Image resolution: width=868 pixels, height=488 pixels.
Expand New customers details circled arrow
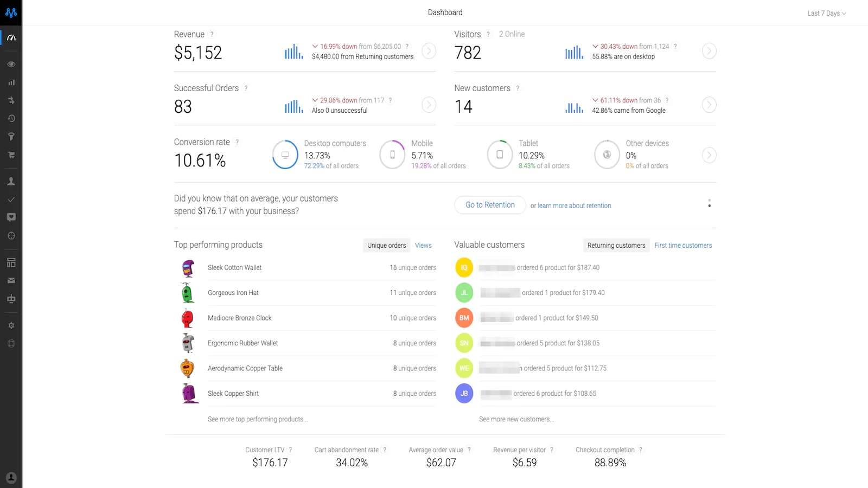click(709, 105)
